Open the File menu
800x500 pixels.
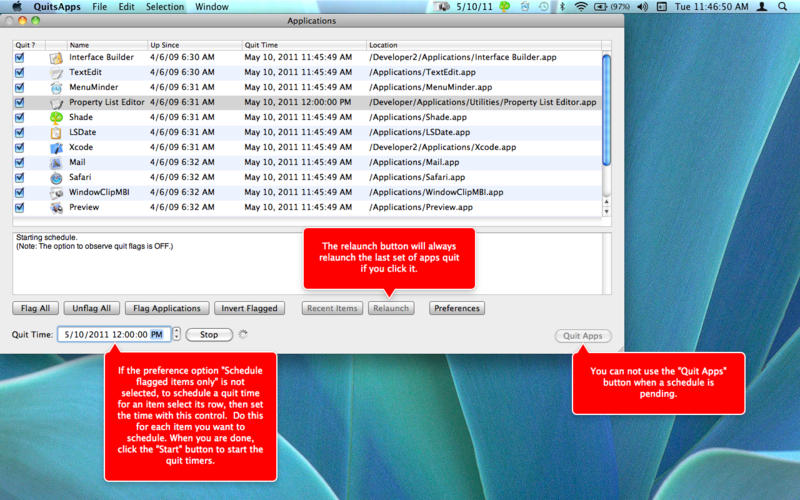[x=99, y=7]
